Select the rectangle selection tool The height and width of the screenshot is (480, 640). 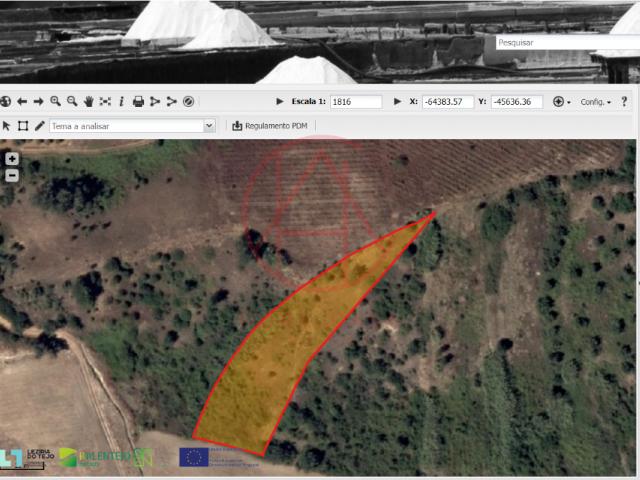[23, 126]
